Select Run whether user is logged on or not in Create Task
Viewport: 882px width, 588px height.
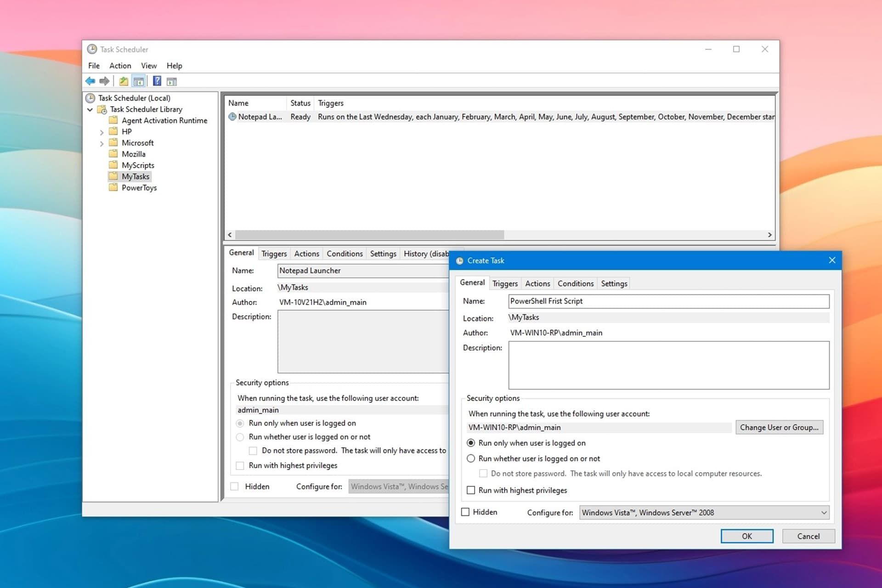(471, 458)
